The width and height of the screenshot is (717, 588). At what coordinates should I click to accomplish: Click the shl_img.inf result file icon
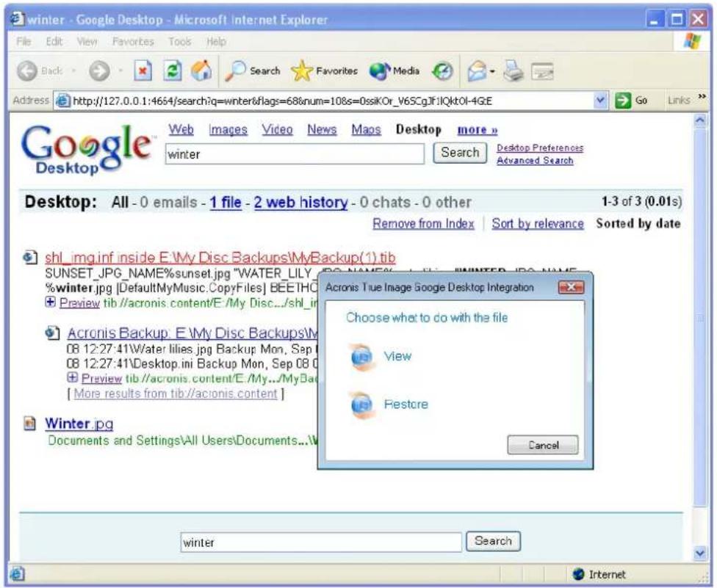click(x=30, y=257)
